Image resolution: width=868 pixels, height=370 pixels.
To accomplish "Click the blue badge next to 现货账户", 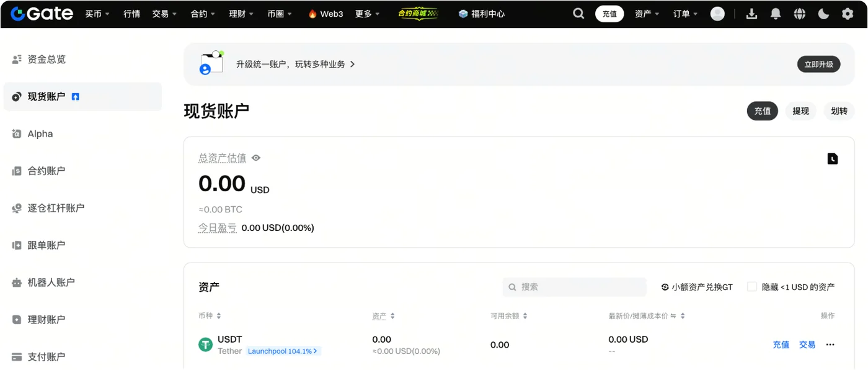I will pos(76,97).
